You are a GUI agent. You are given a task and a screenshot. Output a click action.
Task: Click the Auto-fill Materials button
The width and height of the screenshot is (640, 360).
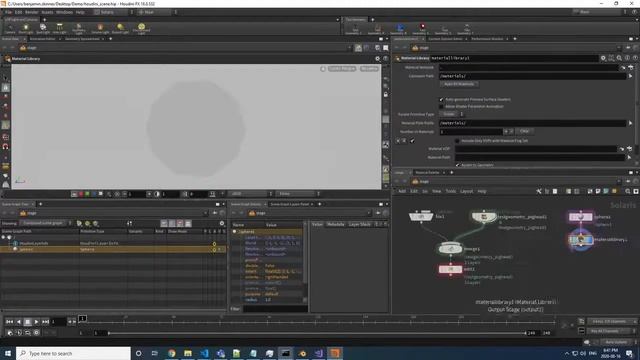[x=459, y=84]
